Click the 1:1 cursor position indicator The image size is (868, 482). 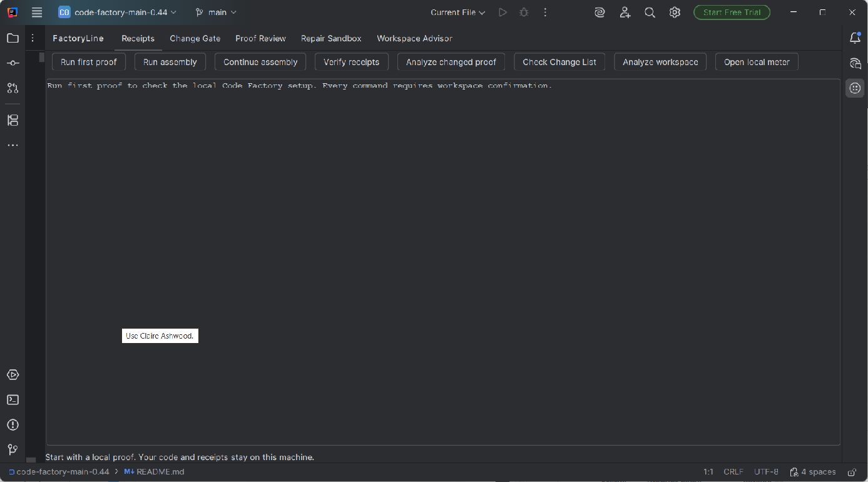(708, 472)
